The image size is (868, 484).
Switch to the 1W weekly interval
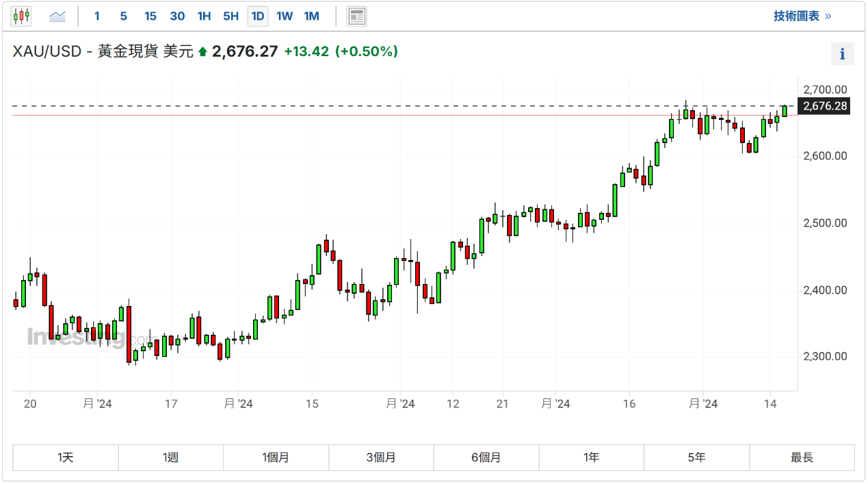coord(285,16)
